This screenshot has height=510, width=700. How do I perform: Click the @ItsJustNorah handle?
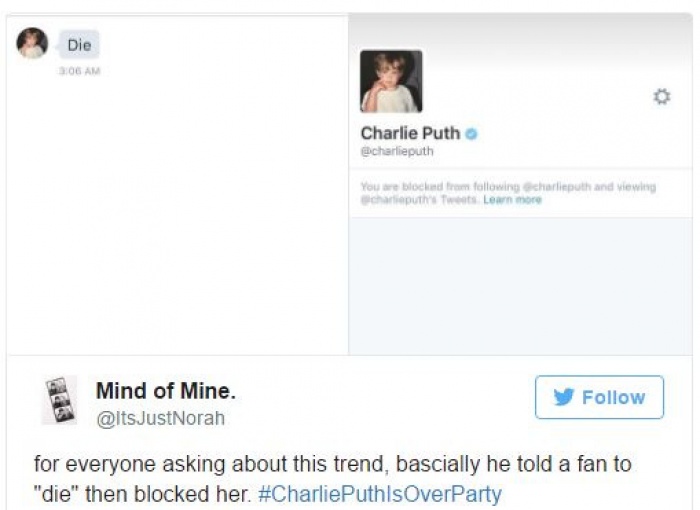pyautogui.click(x=160, y=419)
